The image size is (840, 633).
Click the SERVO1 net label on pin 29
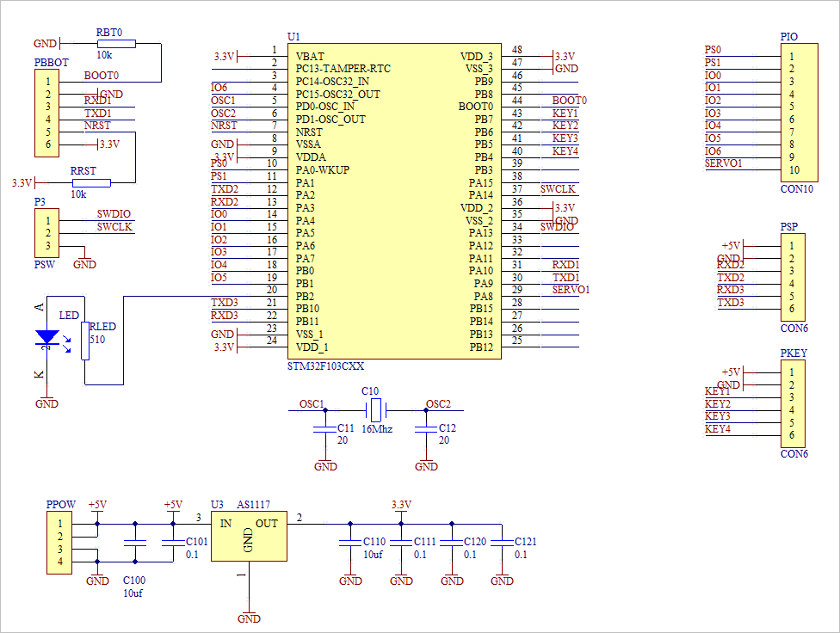571,290
